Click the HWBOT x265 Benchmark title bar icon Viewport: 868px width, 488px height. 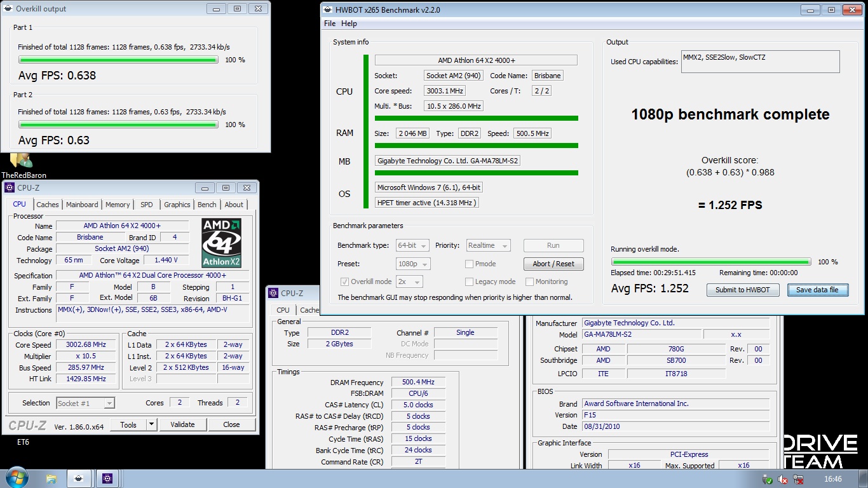[328, 10]
